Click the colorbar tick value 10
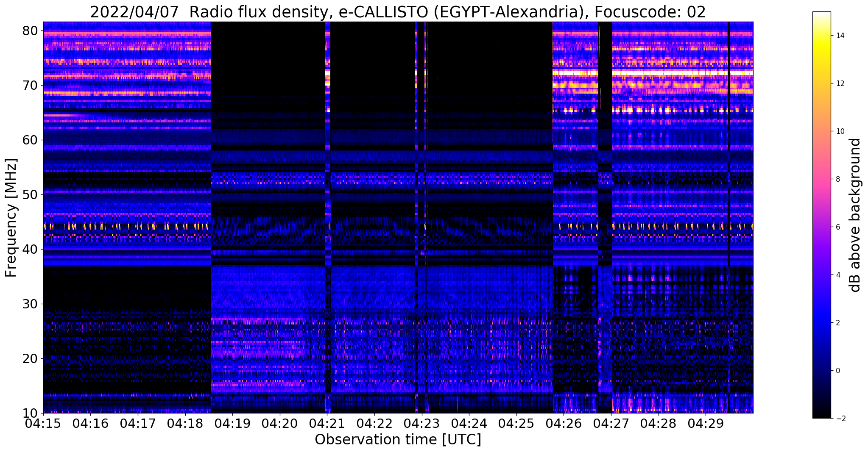The image size is (868, 452). click(x=839, y=131)
